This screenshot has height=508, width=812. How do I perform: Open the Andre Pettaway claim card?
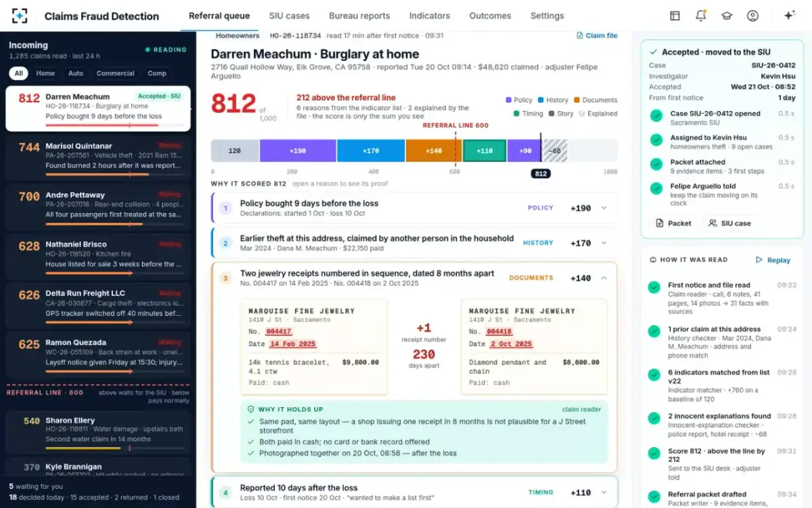pyautogui.click(x=98, y=209)
